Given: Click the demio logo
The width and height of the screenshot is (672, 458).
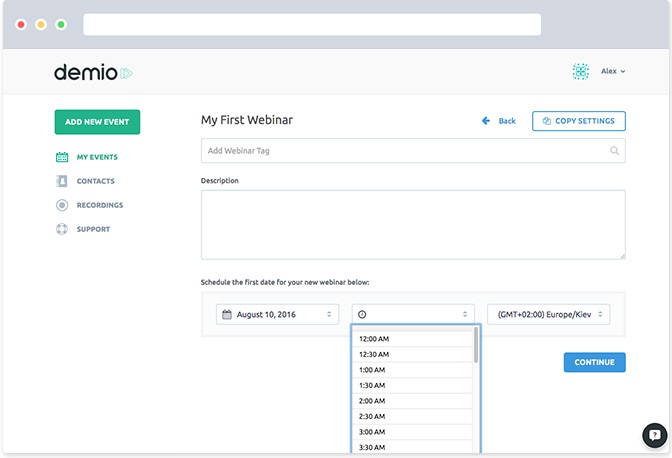Looking at the screenshot, I should point(93,72).
